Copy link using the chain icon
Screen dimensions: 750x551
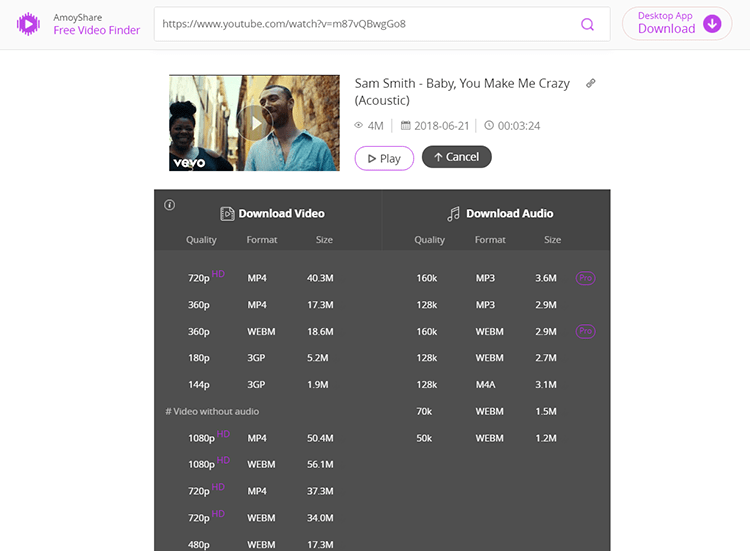(x=591, y=83)
